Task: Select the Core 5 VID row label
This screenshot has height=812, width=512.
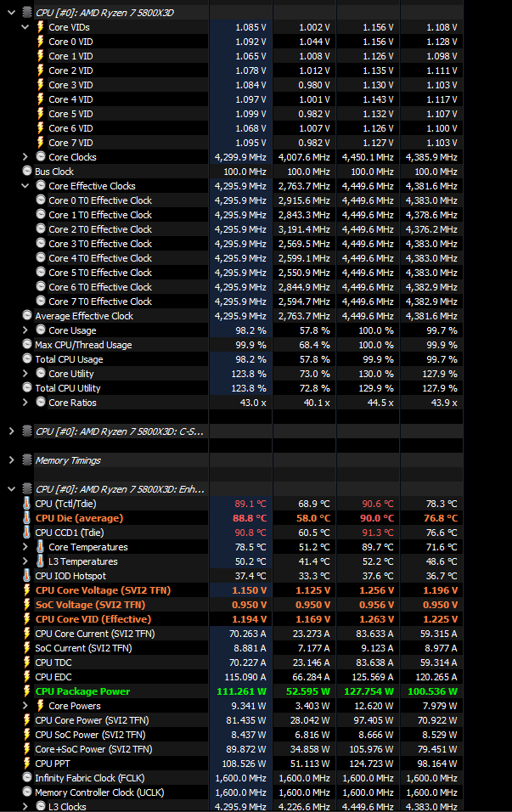Action: pos(70,114)
